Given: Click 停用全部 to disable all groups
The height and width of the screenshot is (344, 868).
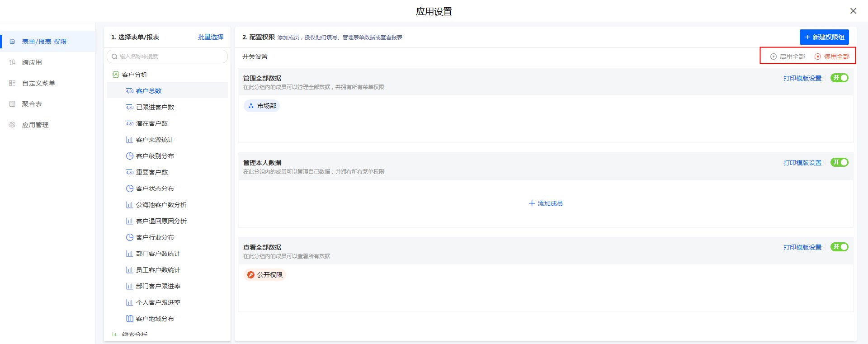Looking at the screenshot, I should 832,57.
